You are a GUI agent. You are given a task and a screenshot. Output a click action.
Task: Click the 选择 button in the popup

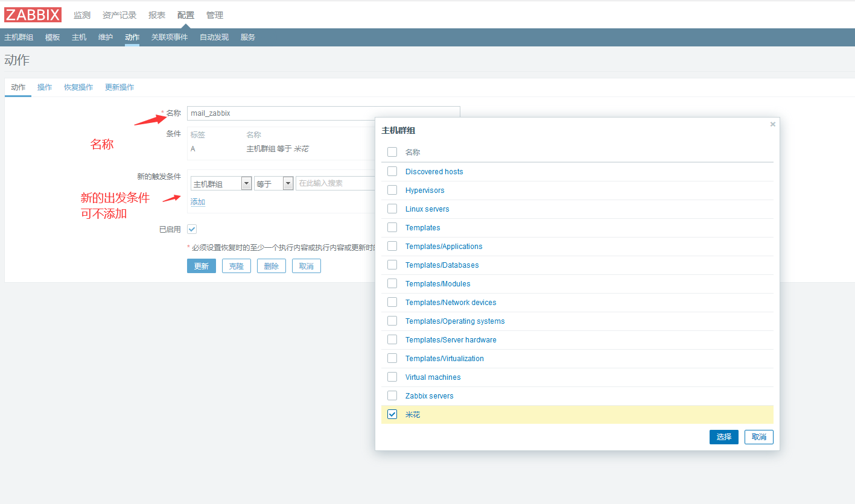(723, 437)
